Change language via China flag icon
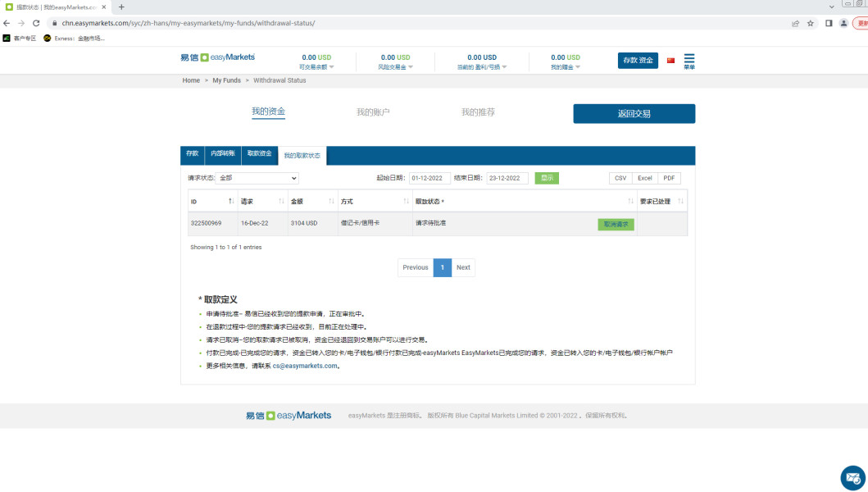The height and width of the screenshot is (492, 868). [671, 61]
